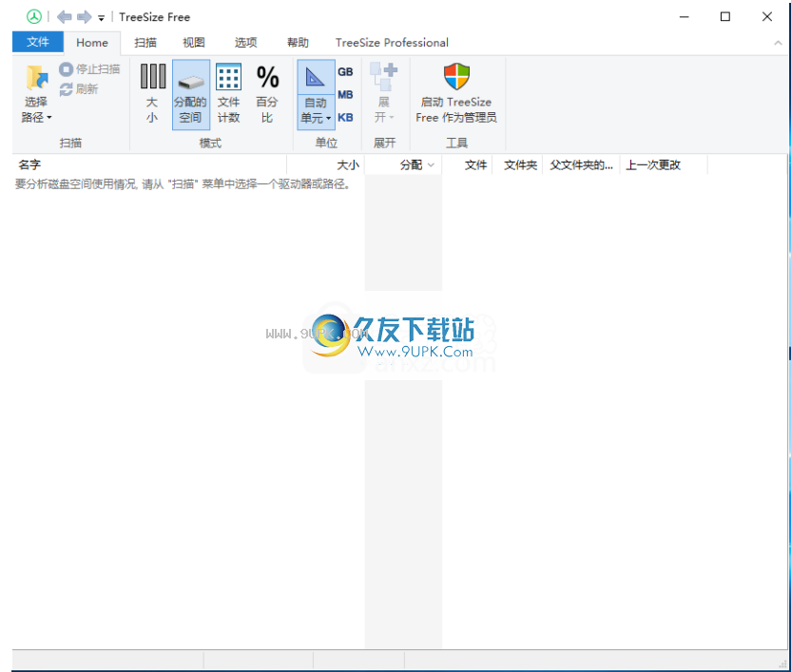
Task: Set display unit to MB
Action: click(345, 95)
